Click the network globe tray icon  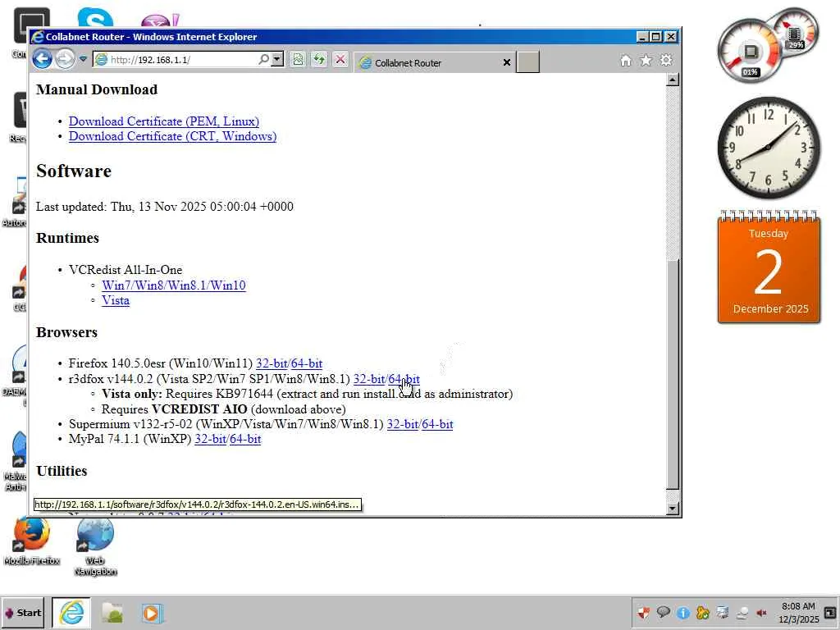click(742, 613)
